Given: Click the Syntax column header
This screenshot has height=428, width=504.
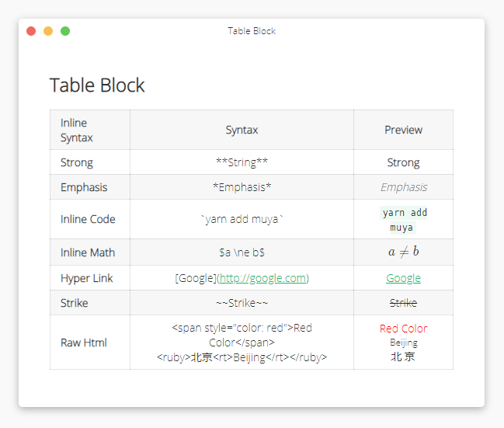Looking at the screenshot, I should pyautogui.click(x=242, y=130).
